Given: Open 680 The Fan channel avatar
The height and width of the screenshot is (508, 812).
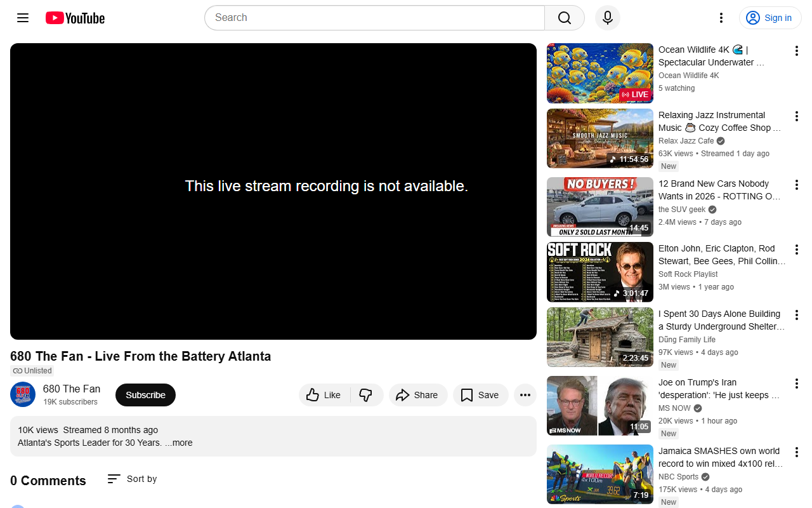Looking at the screenshot, I should point(23,394).
